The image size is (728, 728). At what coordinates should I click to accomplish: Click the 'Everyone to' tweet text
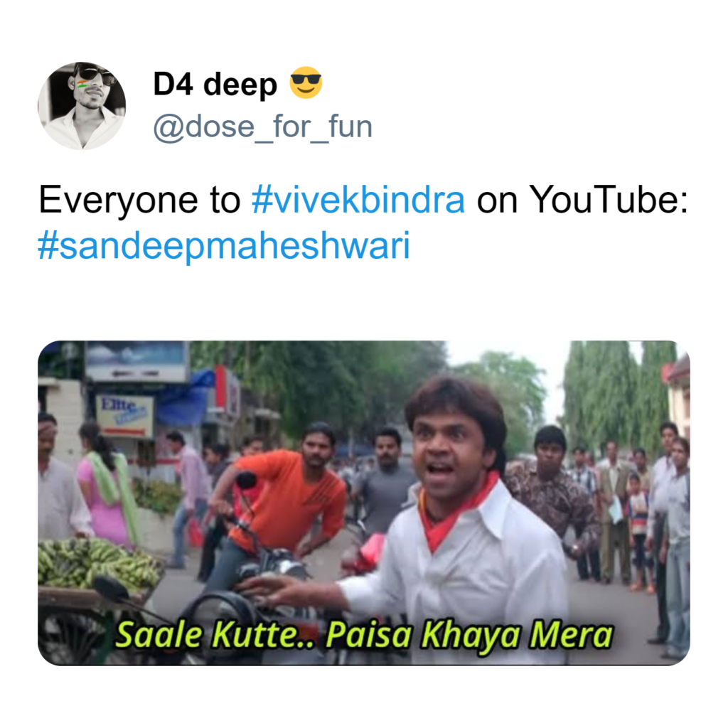pos(139,200)
